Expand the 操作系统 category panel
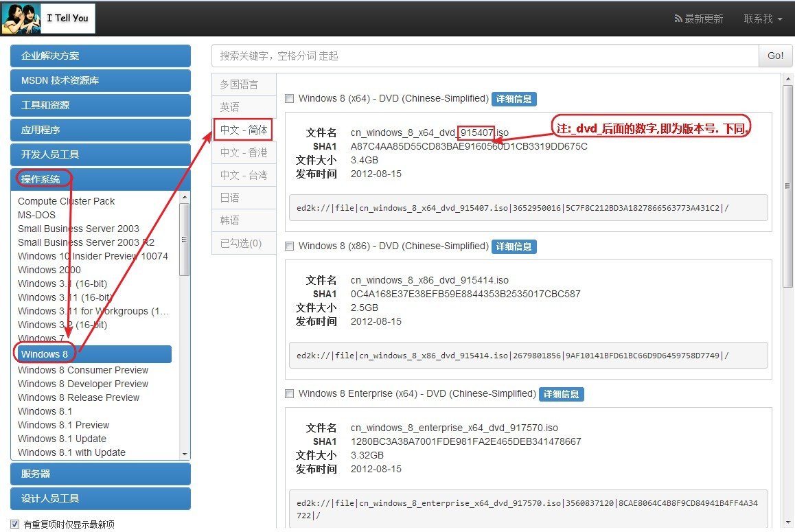 click(x=100, y=178)
